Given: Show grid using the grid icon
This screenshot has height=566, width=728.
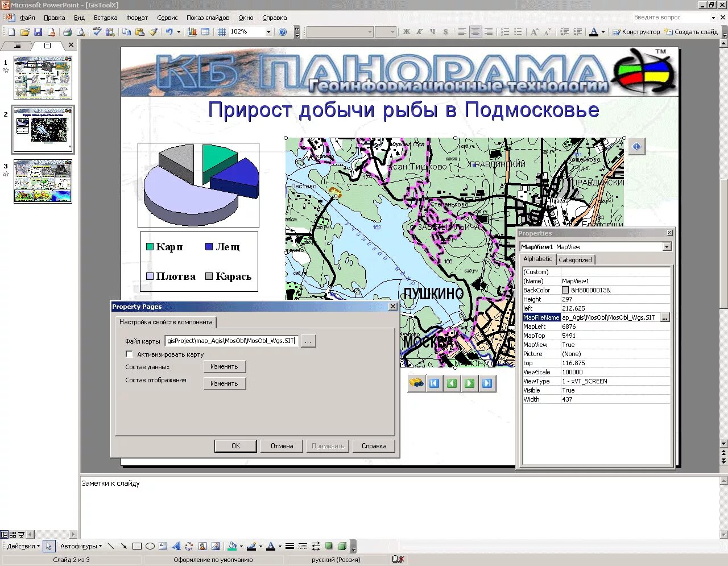Looking at the screenshot, I should (222, 32).
